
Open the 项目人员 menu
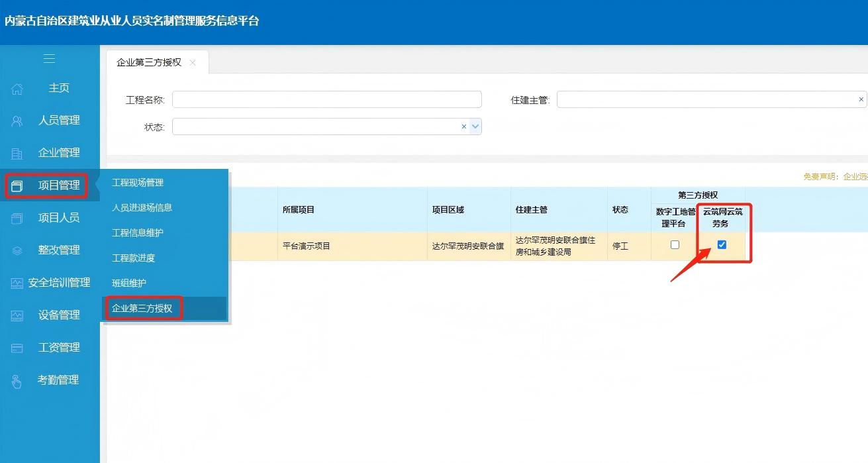coord(59,218)
